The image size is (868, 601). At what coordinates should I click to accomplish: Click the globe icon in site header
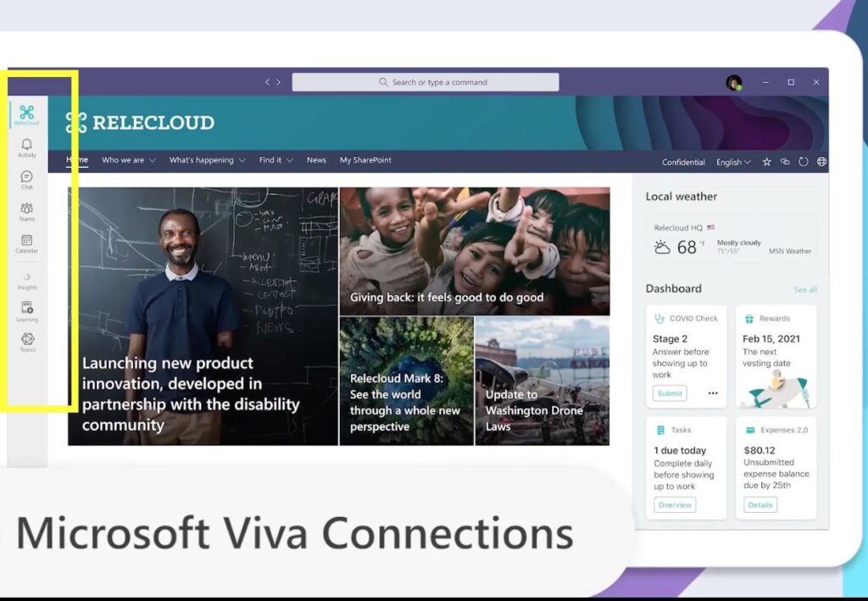point(821,162)
